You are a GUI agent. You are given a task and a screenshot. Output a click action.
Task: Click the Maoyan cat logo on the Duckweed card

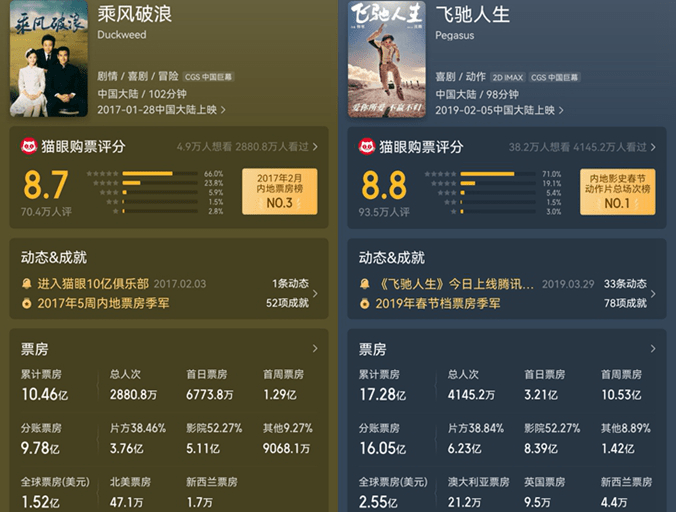(x=29, y=147)
